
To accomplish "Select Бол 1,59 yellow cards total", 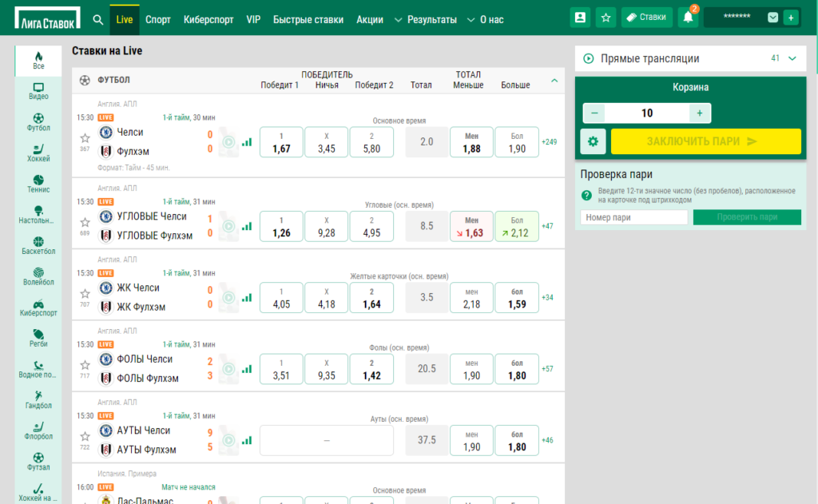I will pyautogui.click(x=517, y=297).
